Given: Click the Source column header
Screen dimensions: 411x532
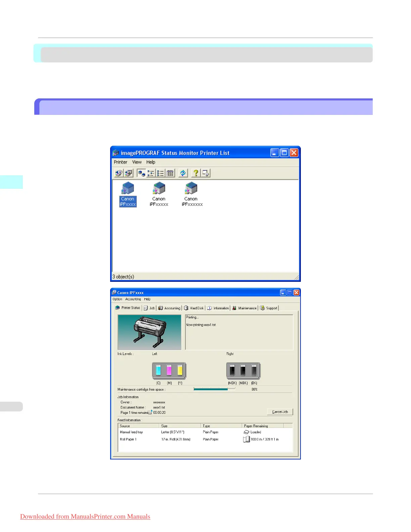Looking at the screenshot, I should point(138,426).
